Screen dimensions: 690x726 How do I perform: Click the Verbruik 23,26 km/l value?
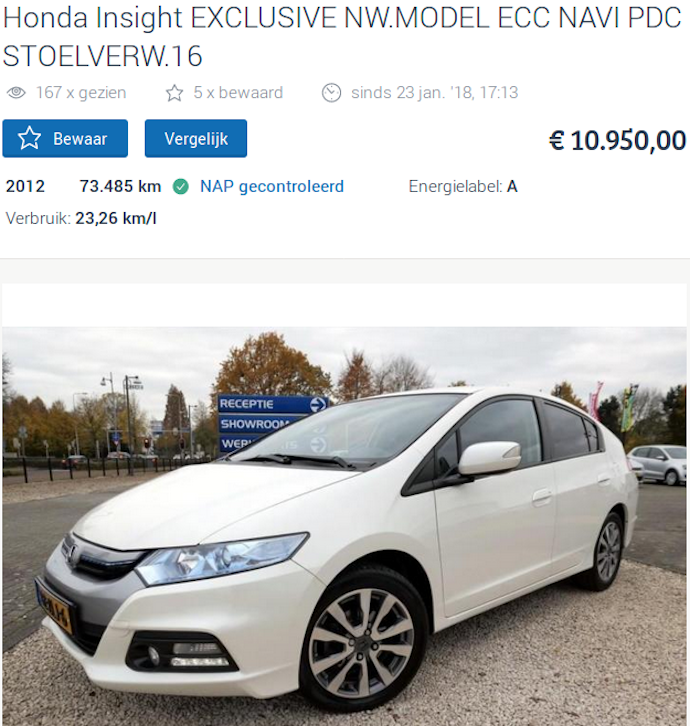(x=116, y=218)
